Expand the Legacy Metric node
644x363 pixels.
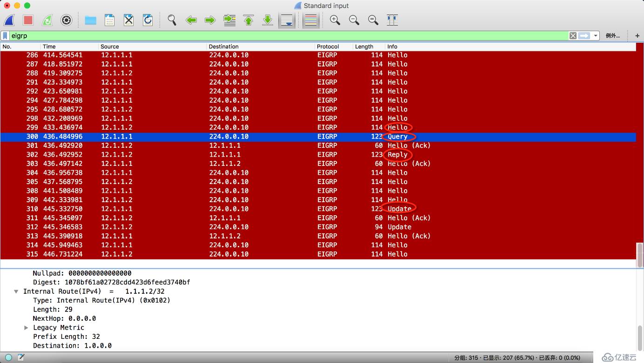click(x=26, y=328)
